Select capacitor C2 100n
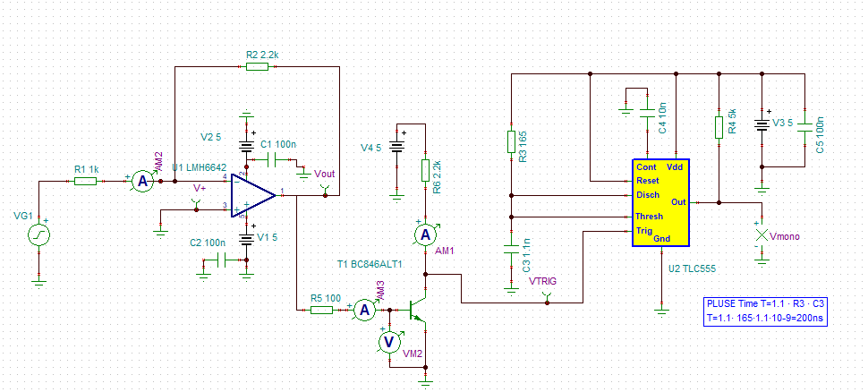Screen dimensions: 868x392 (222, 260)
